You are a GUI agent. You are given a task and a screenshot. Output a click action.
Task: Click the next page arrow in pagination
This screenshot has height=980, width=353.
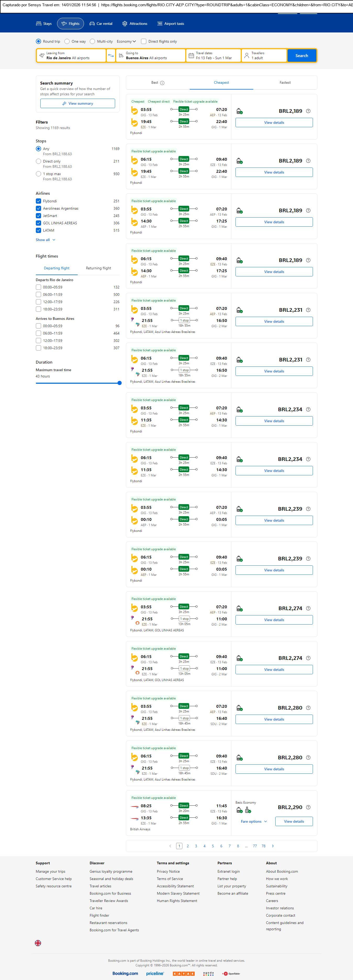[273, 846]
